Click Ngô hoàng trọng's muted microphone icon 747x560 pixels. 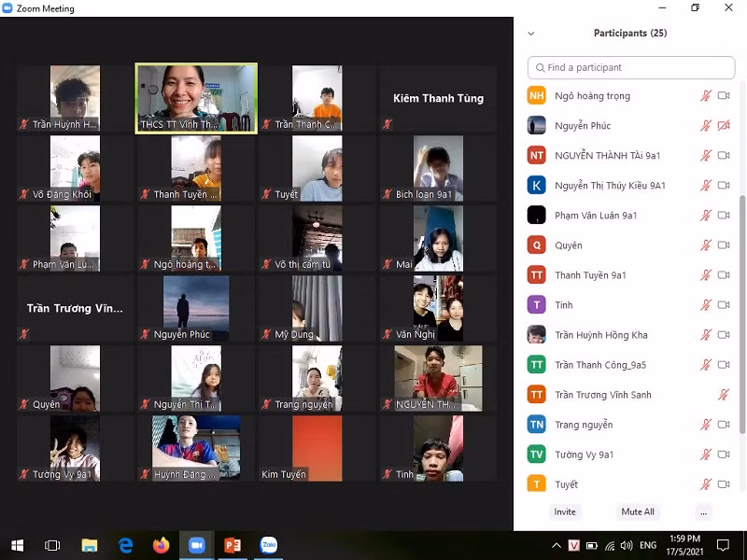pos(706,96)
